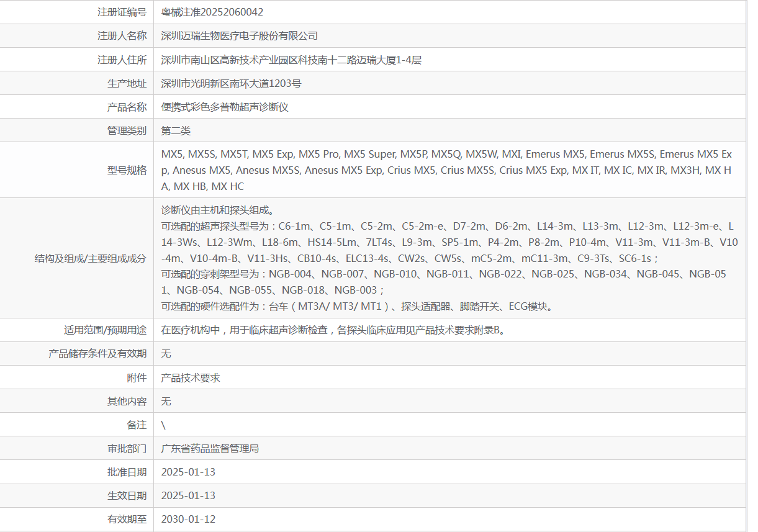Click the management class value 第二类
The width and height of the screenshot is (758, 532).
[176, 130]
